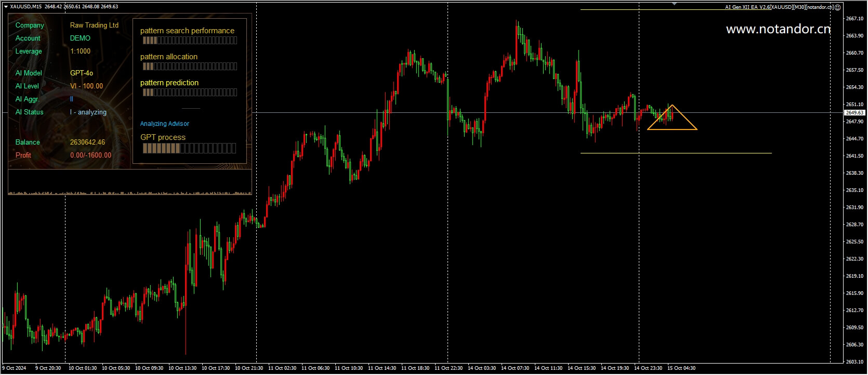Screen dimensions: 868x375
Task: Click the 2619.10 price on the price axis
Action: [854, 276]
